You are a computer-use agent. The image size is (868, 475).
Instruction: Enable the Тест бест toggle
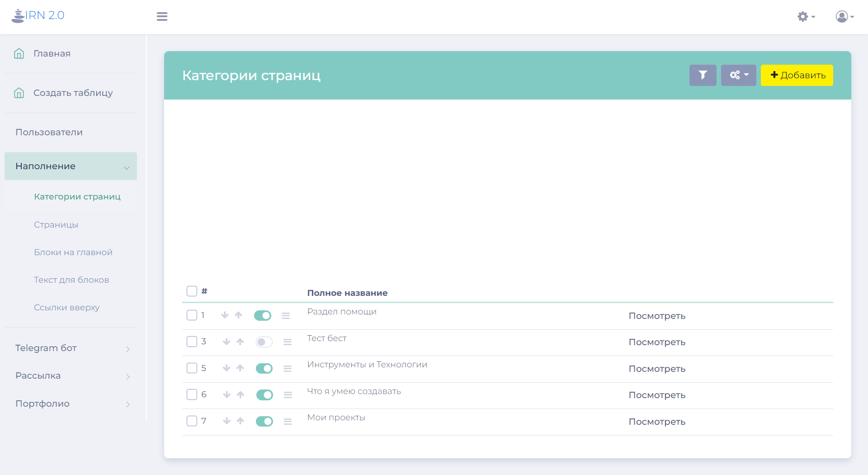(x=264, y=342)
